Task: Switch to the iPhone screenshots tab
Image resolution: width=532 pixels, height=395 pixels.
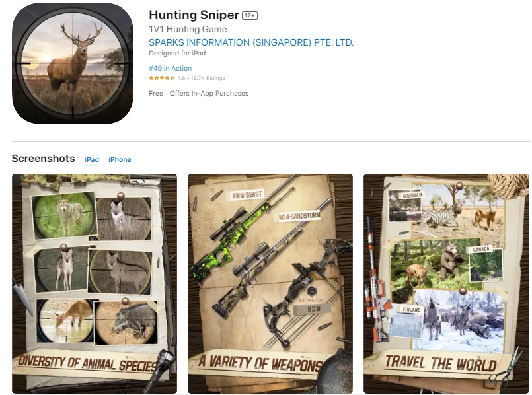Action: 120,159
